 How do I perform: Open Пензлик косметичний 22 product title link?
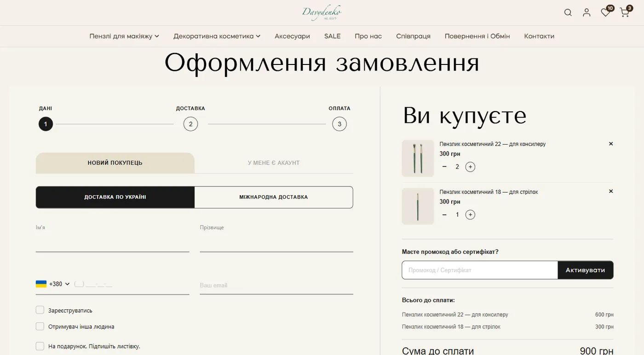point(493,144)
